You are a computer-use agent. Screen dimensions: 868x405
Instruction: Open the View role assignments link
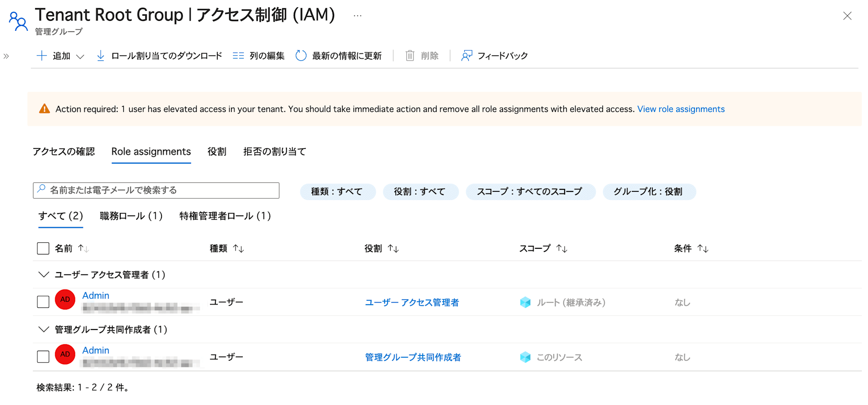[681, 109]
